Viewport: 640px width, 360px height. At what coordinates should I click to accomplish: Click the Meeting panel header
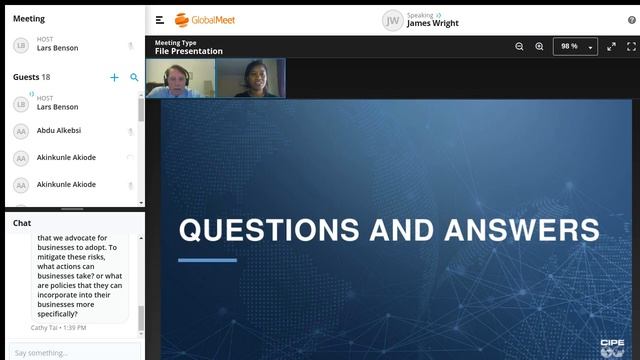click(29, 18)
